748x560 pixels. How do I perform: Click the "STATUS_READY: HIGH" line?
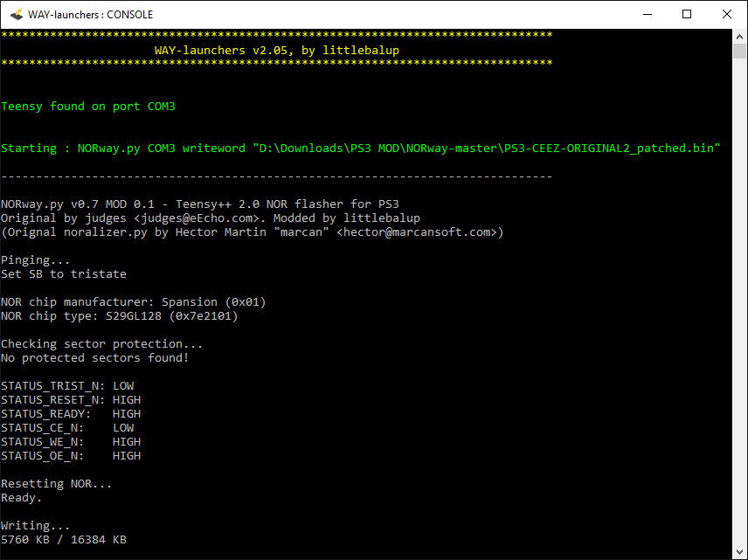[x=71, y=413]
